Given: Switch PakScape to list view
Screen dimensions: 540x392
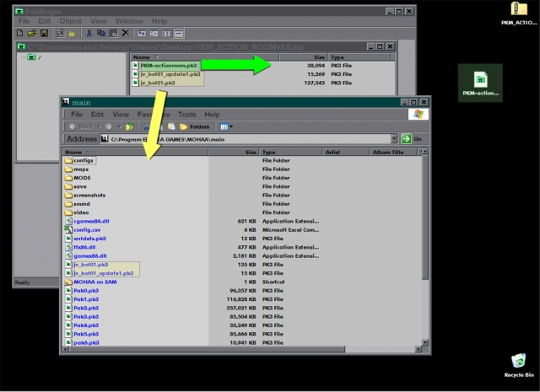Looking at the screenshot, I should coord(166,34).
